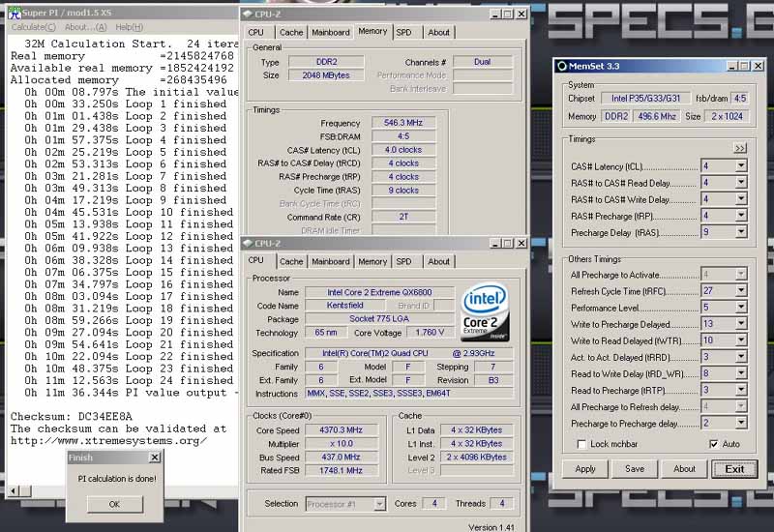Click the Chipset field Intel P35/G33/G31
Viewport: 774px width, 532px height.
645,99
